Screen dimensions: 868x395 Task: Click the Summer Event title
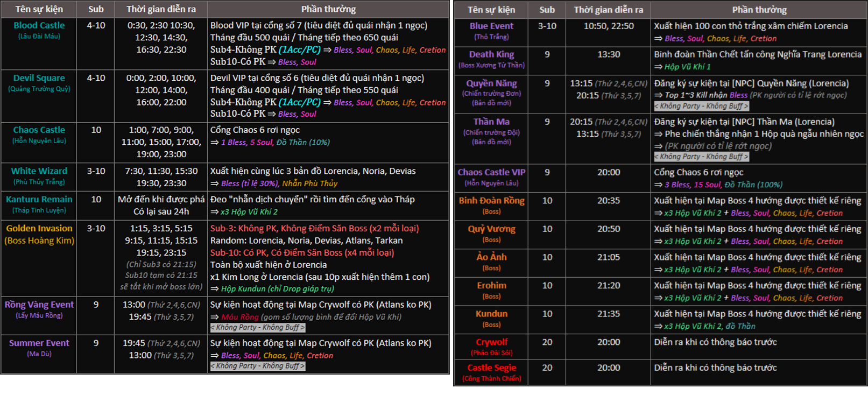(39, 343)
